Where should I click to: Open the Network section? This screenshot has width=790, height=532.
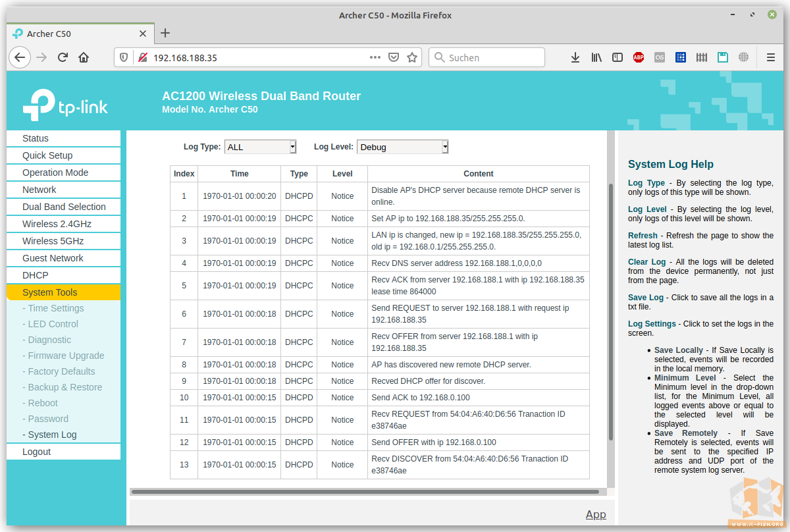click(x=63, y=190)
